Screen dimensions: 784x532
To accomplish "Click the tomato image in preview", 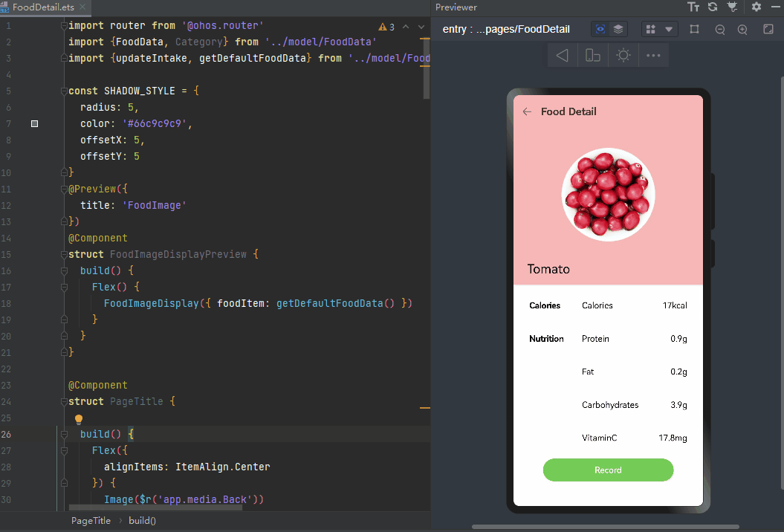I will coord(608,195).
